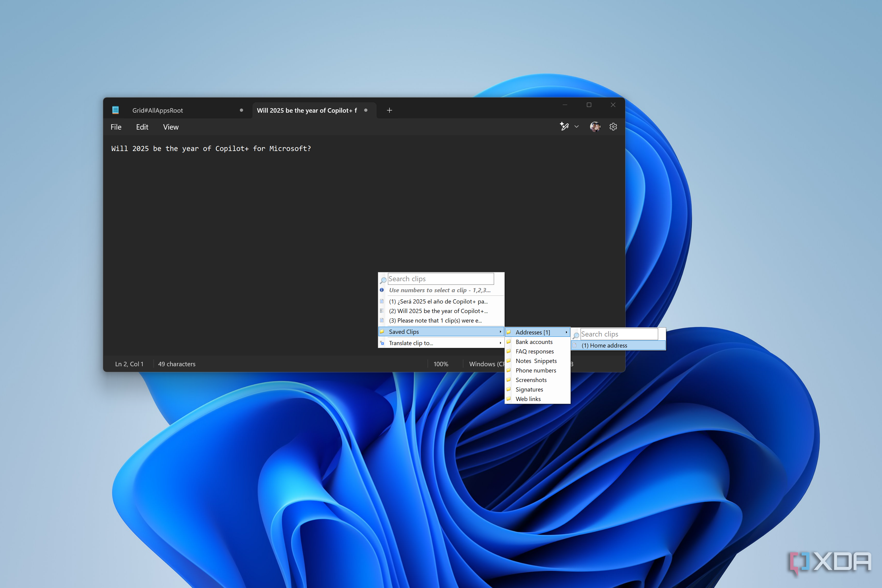Click the unsaved dot on Will 2025 tab
Viewport: 882px width, 588px height.
(366, 110)
